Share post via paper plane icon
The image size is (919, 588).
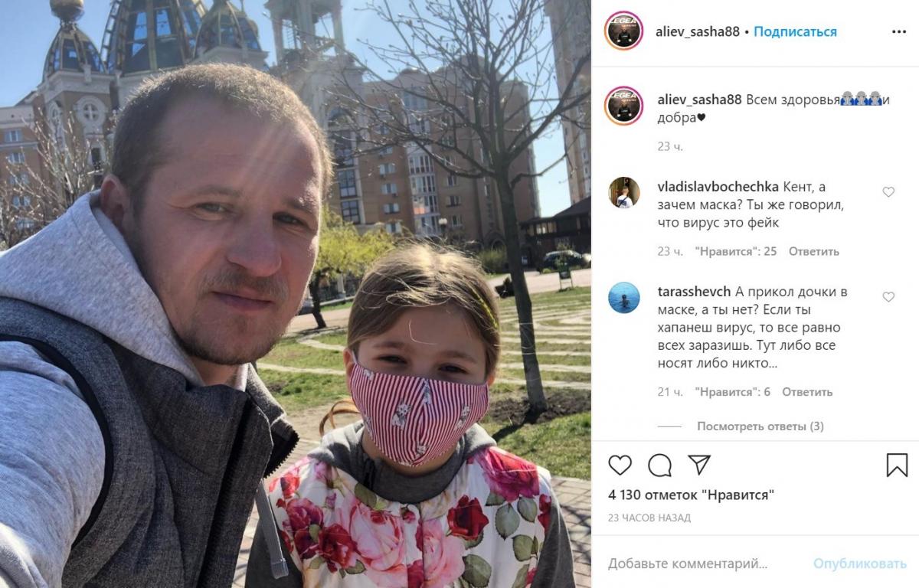pyautogui.click(x=699, y=465)
